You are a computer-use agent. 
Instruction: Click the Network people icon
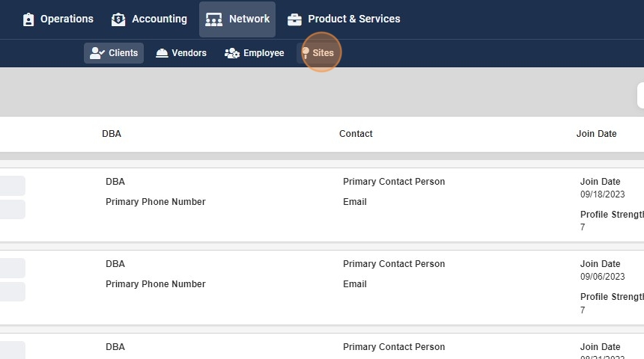[x=213, y=19]
